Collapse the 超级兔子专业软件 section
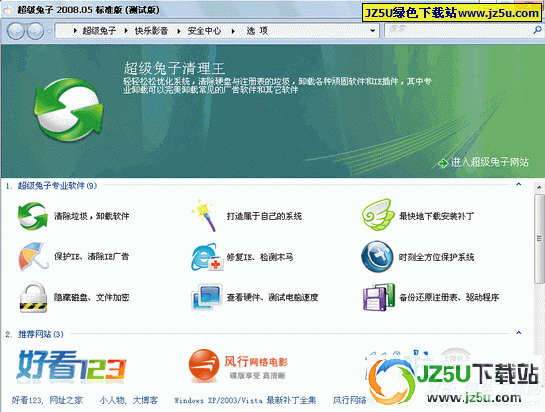Image resolution: width=545 pixels, height=412 pixels. (519, 184)
